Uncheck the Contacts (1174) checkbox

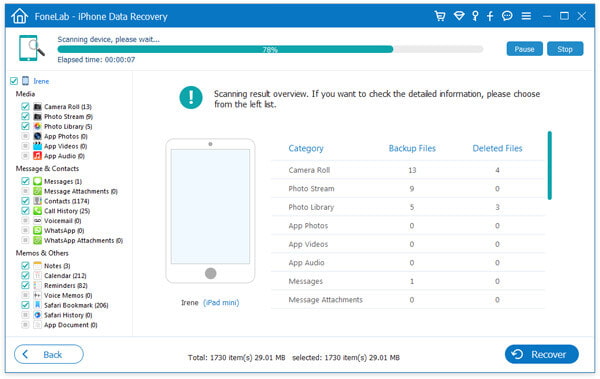pos(25,201)
